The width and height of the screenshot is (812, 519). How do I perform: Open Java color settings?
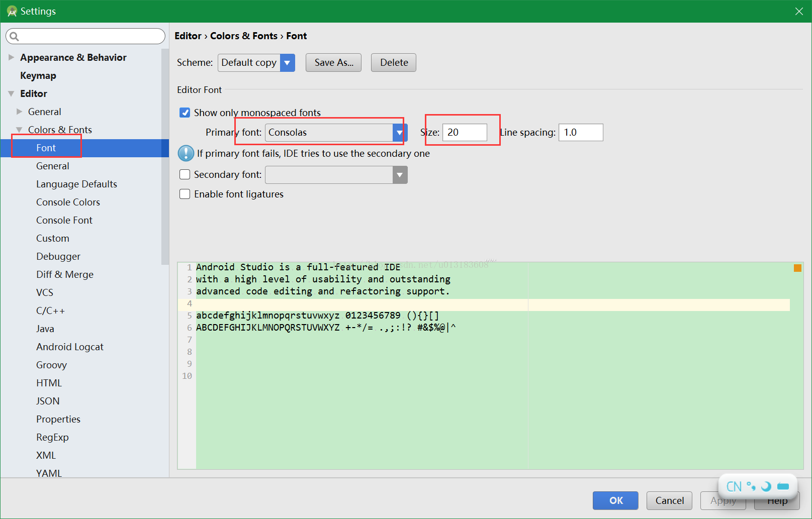(45, 329)
